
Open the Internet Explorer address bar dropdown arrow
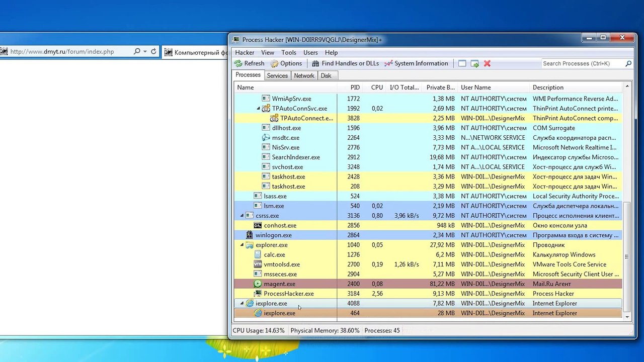145,52
